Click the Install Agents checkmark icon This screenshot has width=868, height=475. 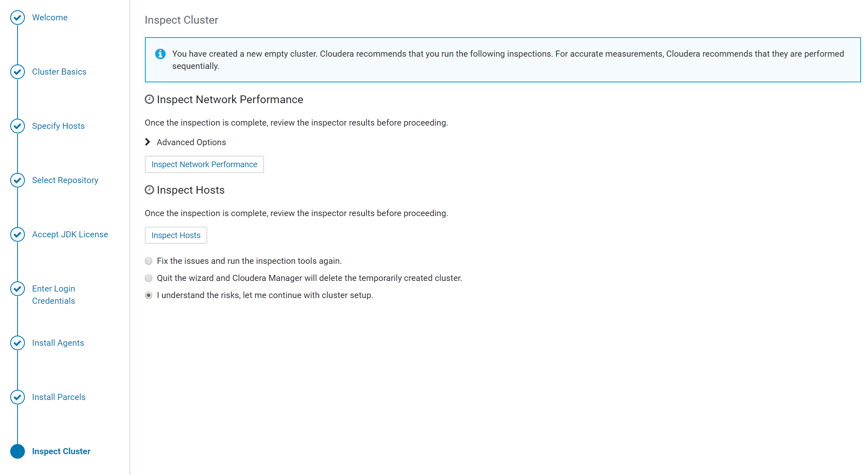pyautogui.click(x=18, y=343)
